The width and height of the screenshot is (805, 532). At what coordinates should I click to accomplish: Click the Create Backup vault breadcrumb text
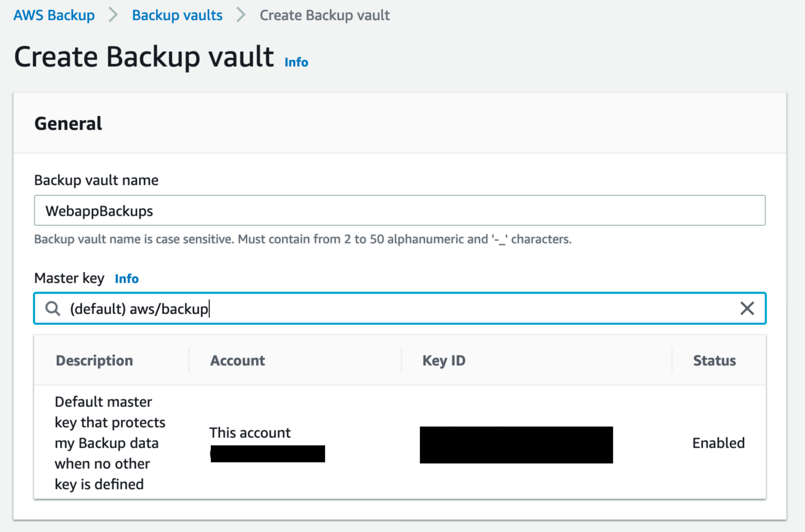pyautogui.click(x=325, y=15)
